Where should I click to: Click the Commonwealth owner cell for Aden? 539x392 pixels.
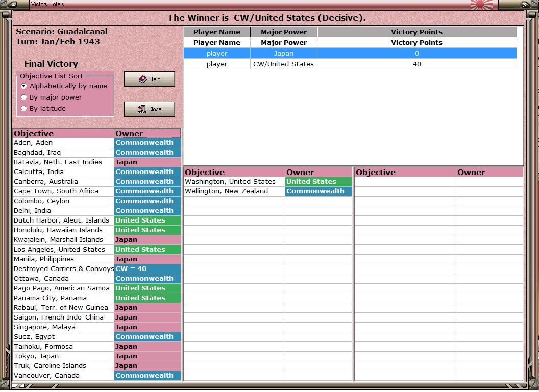(x=148, y=143)
